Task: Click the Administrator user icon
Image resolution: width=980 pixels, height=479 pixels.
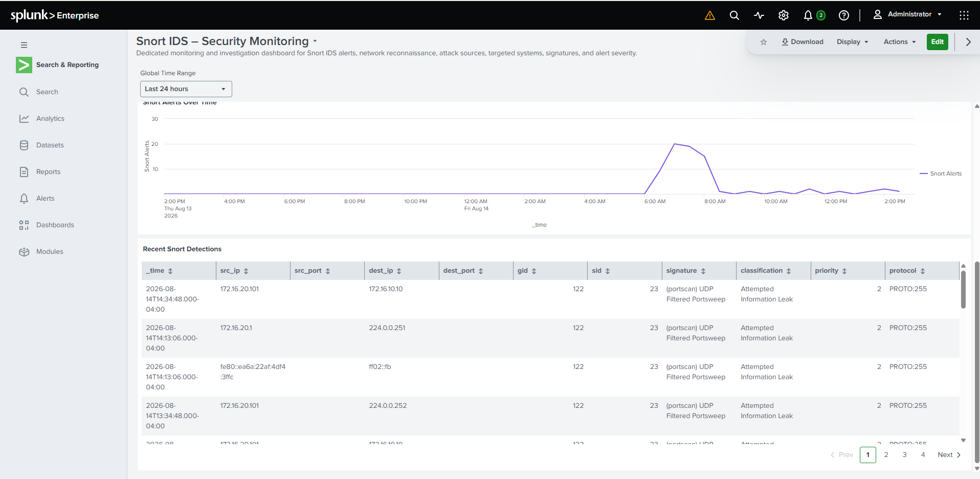Action: tap(877, 14)
